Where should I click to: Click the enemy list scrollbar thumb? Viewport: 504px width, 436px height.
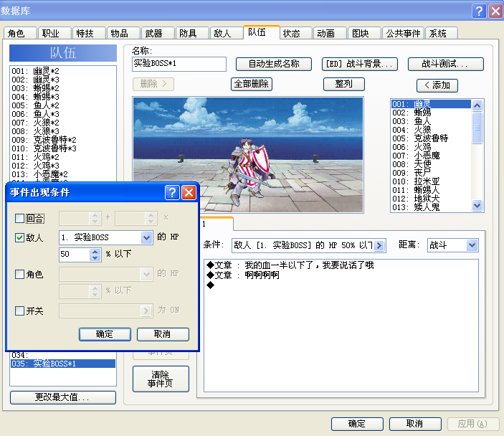pos(477,128)
